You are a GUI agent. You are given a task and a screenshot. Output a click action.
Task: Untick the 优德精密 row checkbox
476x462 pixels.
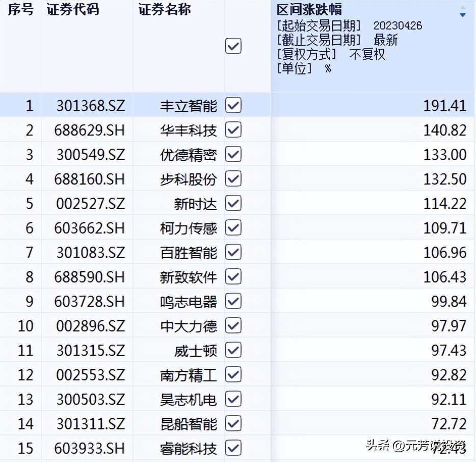point(233,154)
